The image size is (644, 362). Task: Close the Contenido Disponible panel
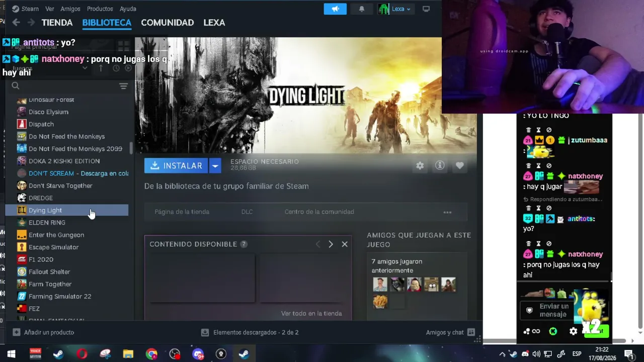tap(345, 244)
